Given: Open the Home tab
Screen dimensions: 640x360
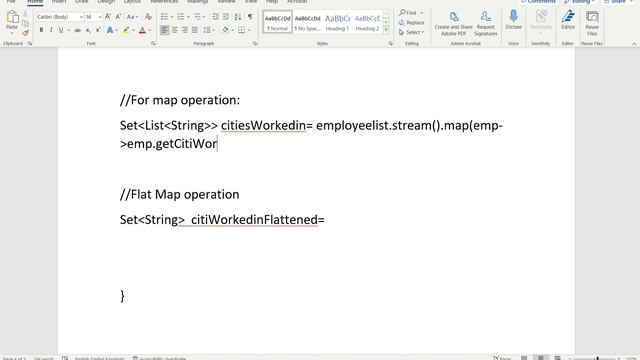Looking at the screenshot, I should [x=35, y=2].
